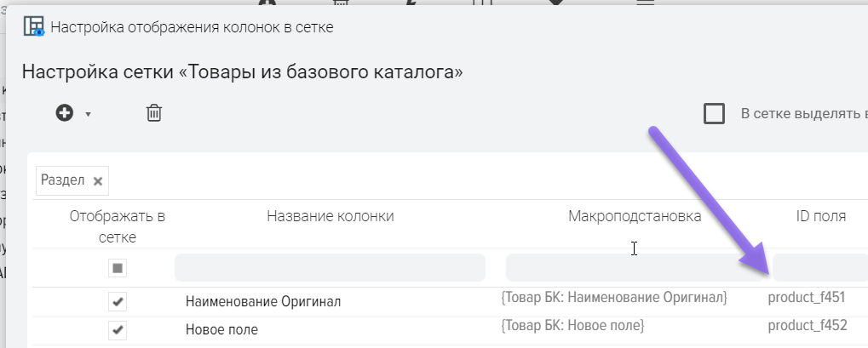Focus the filter field under "Название колонки"
The image size is (868, 348).
coord(330,268)
